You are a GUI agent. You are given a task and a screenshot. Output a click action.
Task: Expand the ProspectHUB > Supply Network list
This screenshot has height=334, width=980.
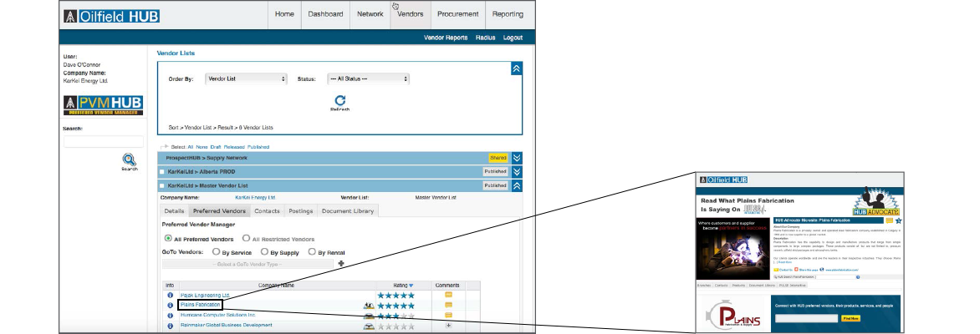[516, 158]
